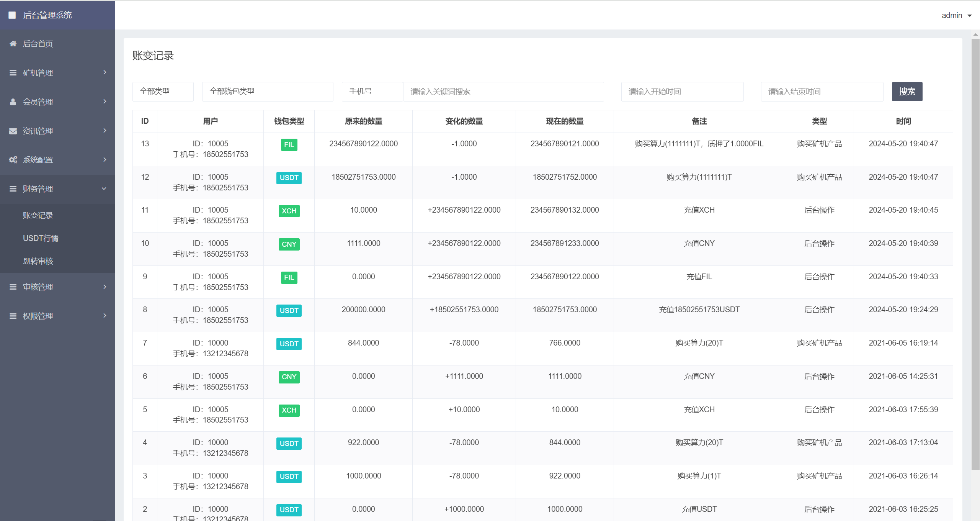
Task: Expand the 矿机管理 chevron arrow
Action: [105, 72]
